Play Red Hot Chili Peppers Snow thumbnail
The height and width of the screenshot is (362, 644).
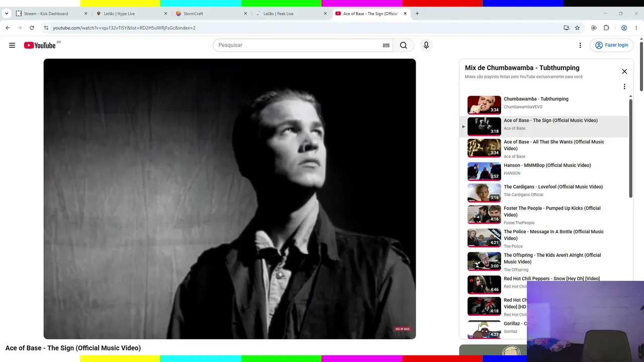pyautogui.click(x=484, y=285)
